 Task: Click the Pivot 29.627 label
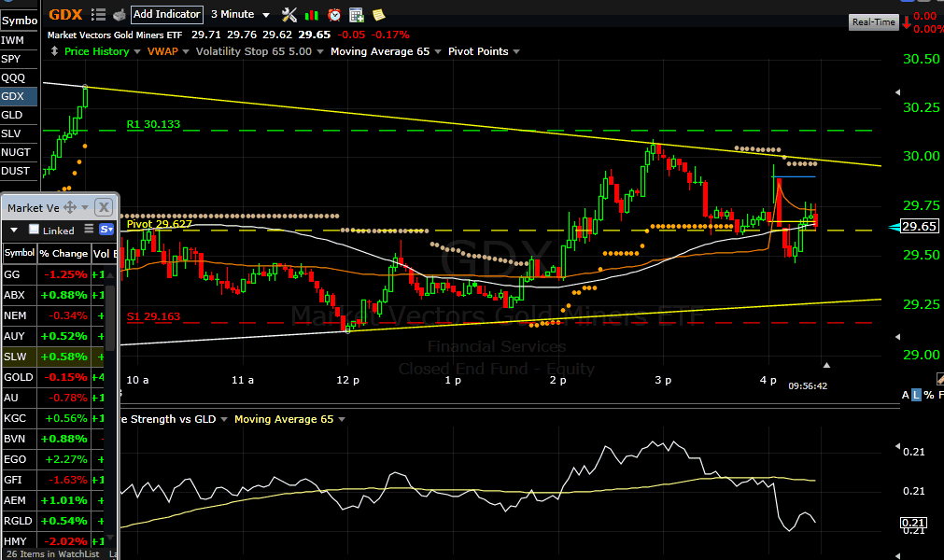[x=160, y=224]
